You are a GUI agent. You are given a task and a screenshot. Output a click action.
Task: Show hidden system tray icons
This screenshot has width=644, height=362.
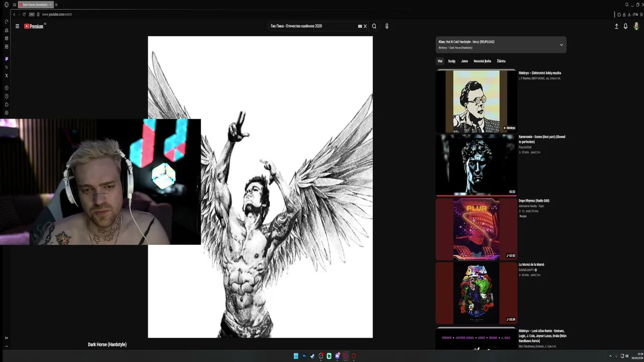(610, 356)
